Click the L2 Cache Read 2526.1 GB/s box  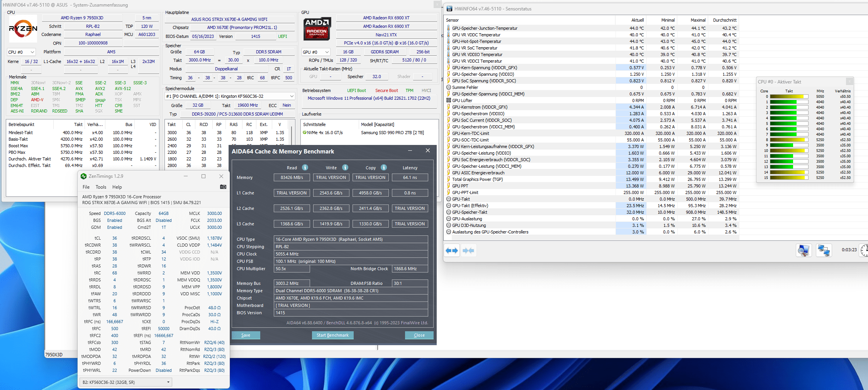click(x=292, y=208)
